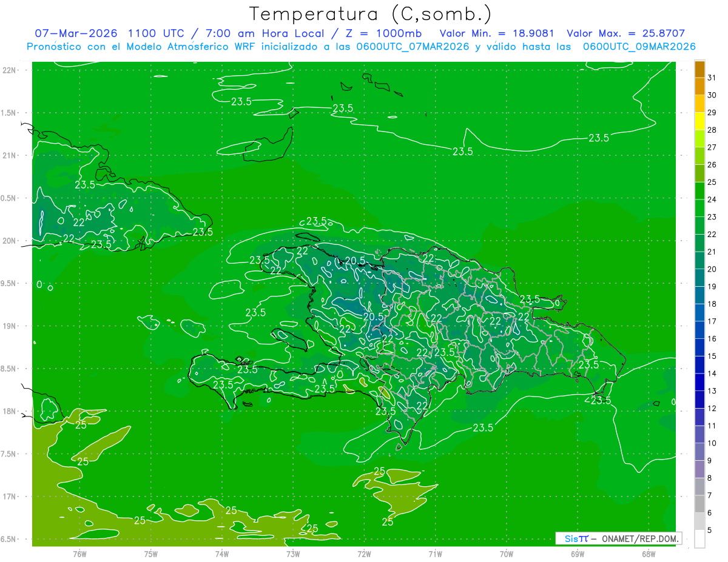The image size is (728, 562).
Task: Click the "17N" latitude axis label
Action: [10, 497]
